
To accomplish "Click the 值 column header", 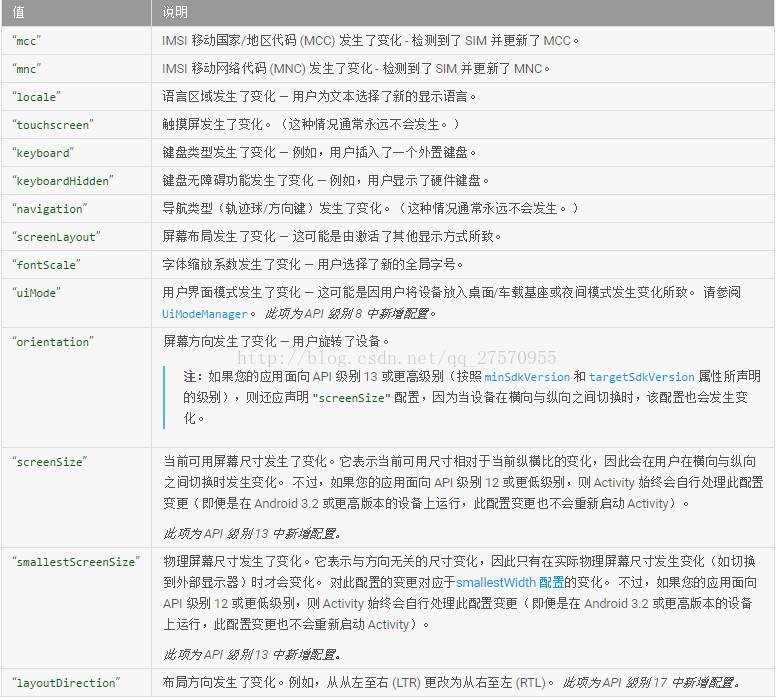I will tap(19, 12).
